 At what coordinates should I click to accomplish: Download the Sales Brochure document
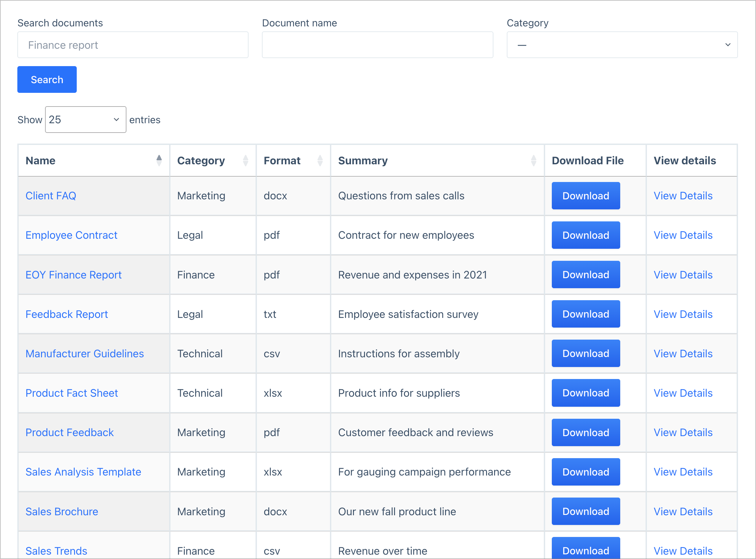tap(586, 511)
